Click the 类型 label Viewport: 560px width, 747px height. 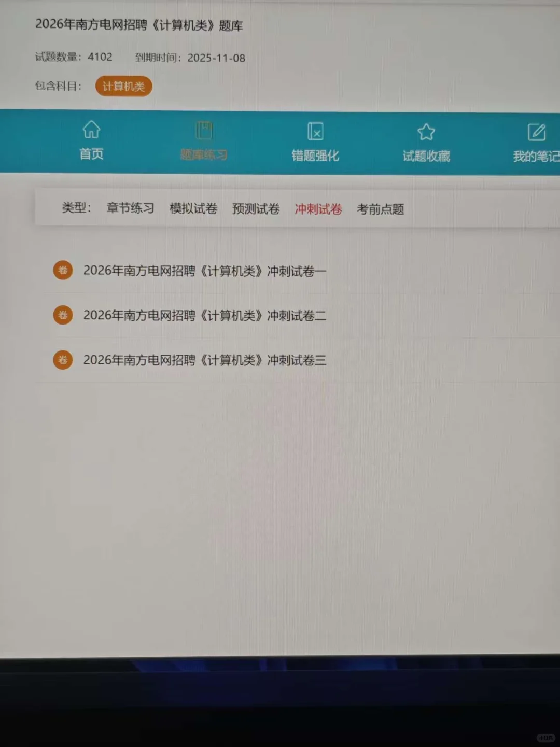click(x=77, y=208)
